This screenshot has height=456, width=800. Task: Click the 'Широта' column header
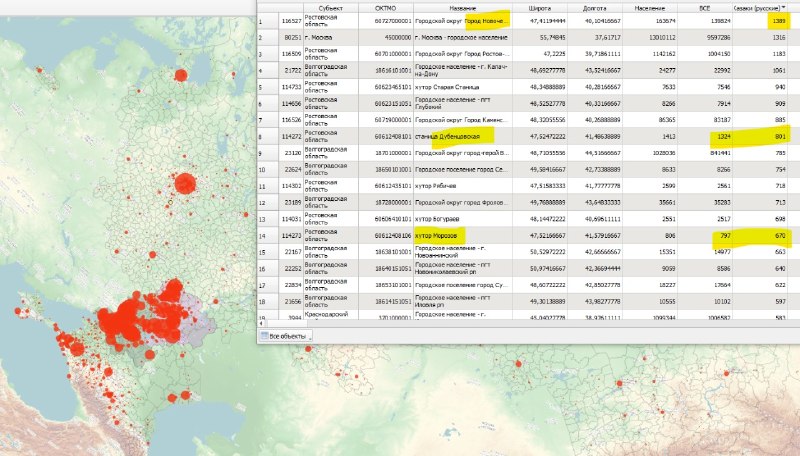pyautogui.click(x=540, y=8)
